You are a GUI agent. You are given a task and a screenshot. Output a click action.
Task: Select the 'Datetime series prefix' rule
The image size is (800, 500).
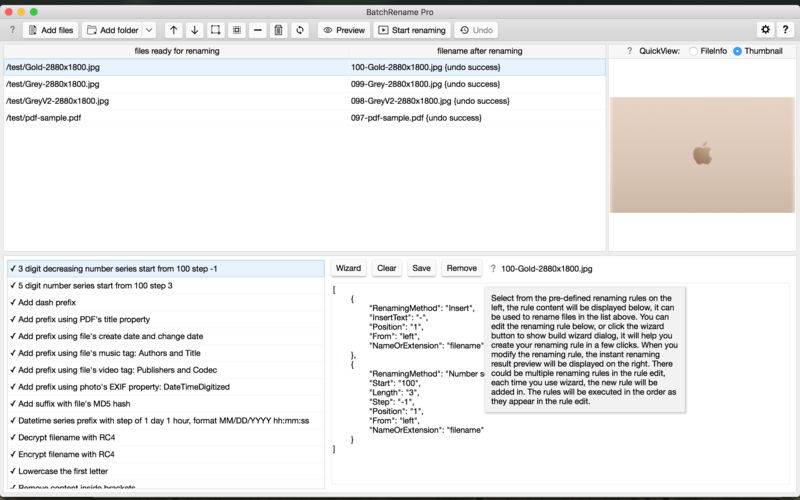(x=166, y=420)
